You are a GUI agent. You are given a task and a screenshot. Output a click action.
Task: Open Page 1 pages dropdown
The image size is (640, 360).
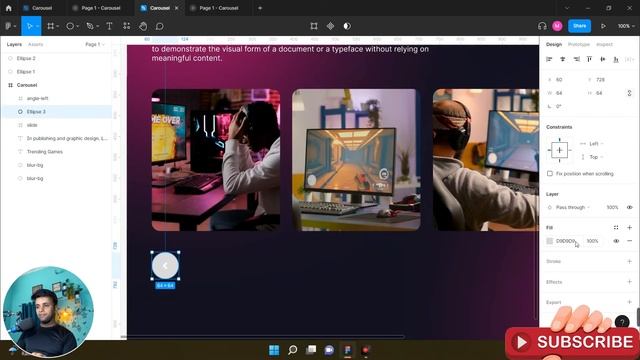click(95, 44)
